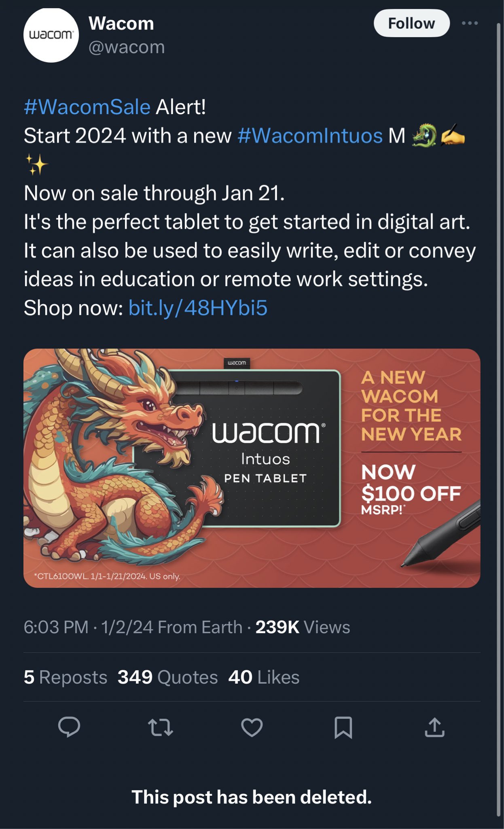Click the reply speech bubble icon

(x=69, y=727)
